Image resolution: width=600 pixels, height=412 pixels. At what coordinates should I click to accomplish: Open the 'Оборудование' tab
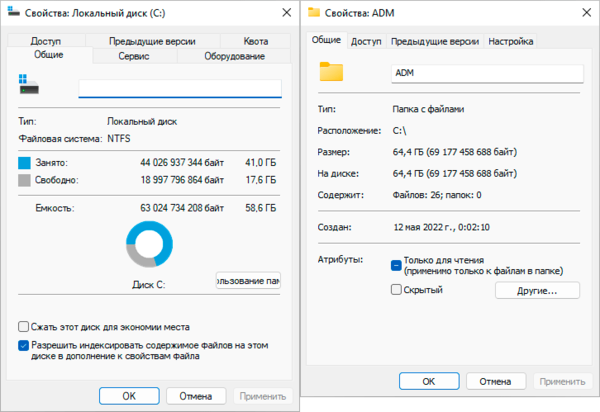pyautogui.click(x=234, y=56)
